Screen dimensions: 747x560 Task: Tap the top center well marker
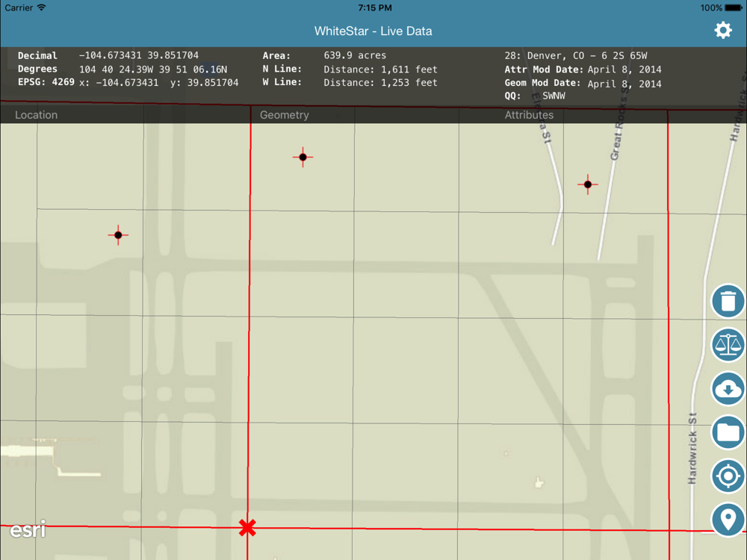303,157
